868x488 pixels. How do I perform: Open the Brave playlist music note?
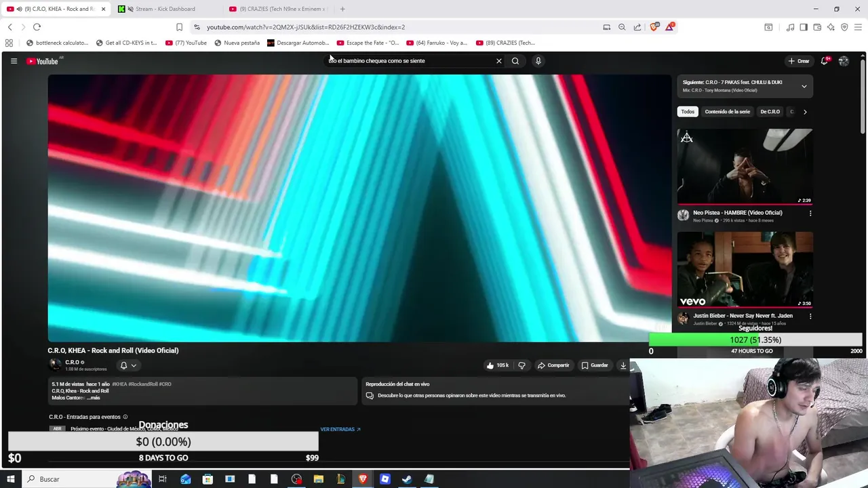(x=790, y=27)
